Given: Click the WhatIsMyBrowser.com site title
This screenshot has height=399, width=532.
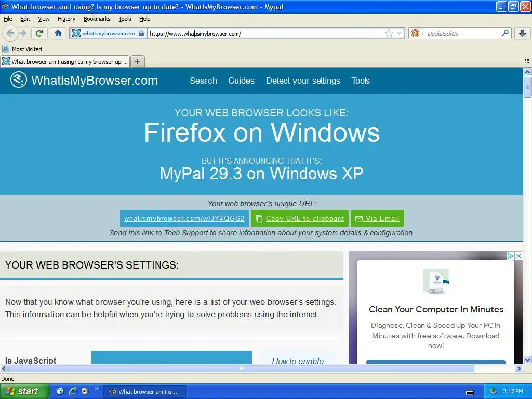Looking at the screenshot, I should pyautogui.click(x=95, y=81).
